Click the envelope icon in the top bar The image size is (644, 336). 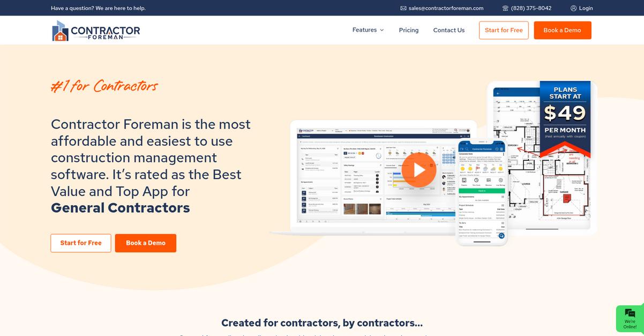click(402, 8)
